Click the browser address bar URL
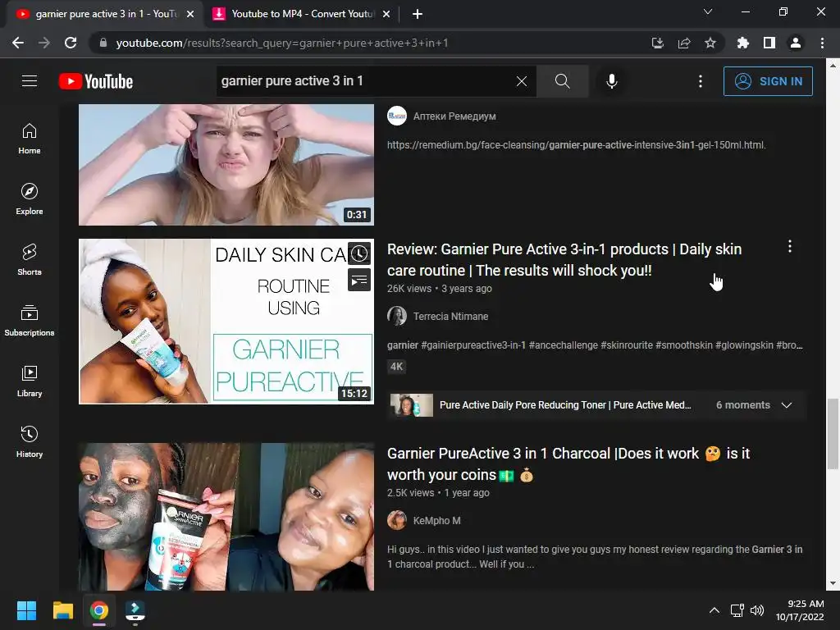This screenshot has height=630, width=840. point(282,43)
